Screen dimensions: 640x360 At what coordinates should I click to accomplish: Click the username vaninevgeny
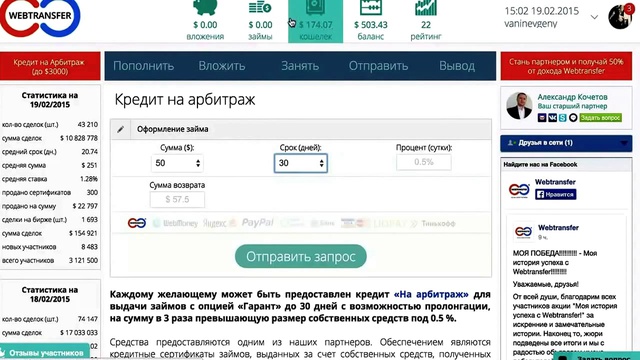pos(531,24)
